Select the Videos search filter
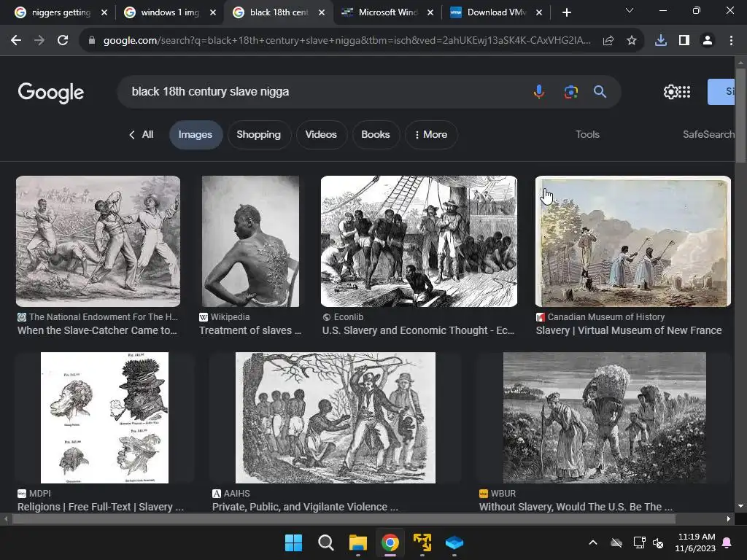The image size is (747, 560). (x=321, y=135)
